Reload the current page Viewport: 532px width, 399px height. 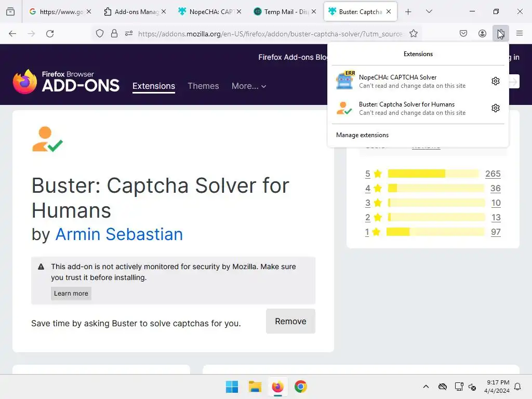(x=50, y=34)
